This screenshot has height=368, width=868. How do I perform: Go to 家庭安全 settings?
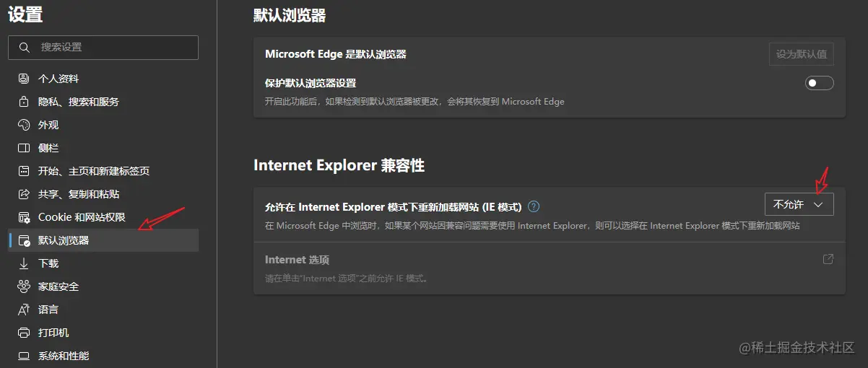(x=103, y=286)
